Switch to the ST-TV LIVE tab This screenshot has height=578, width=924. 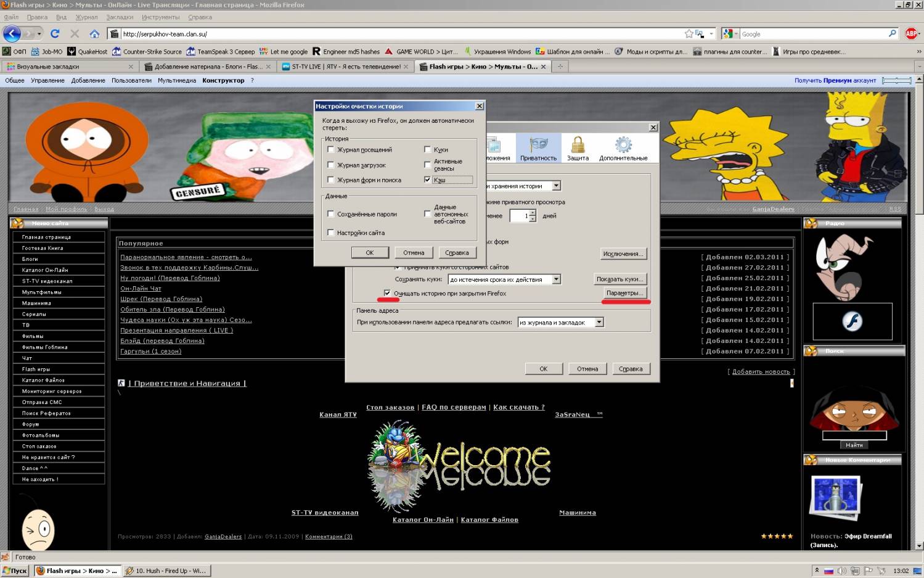coord(345,66)
